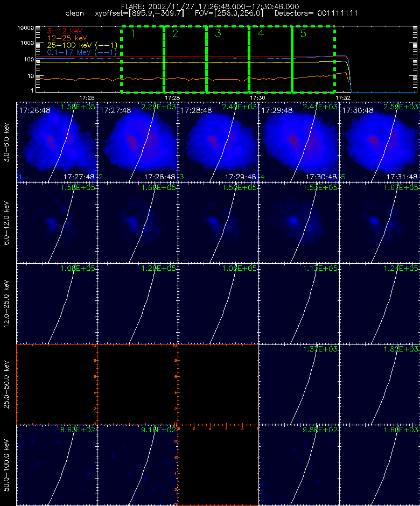
Task: Click start time 17:28:48 atop interval 3 panel
Action: pyautogui.click(x=196, y=111)
